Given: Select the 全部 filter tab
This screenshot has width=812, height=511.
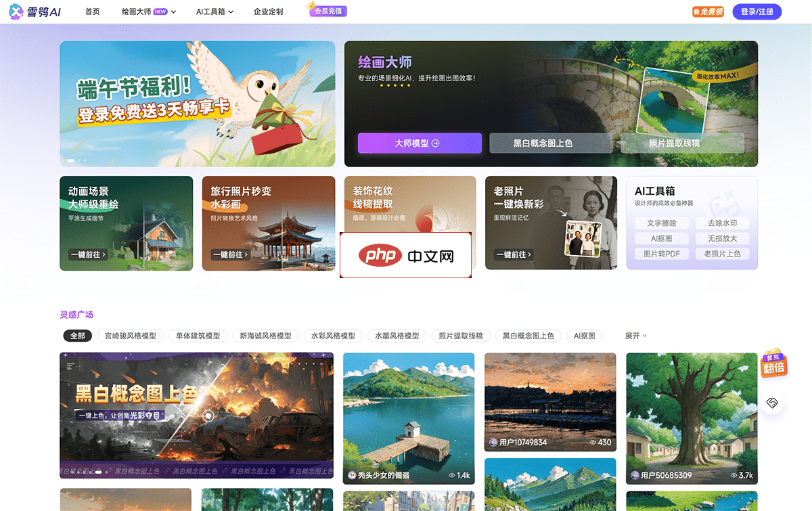Looking at the screenshot, I should [x=78, y=336].
